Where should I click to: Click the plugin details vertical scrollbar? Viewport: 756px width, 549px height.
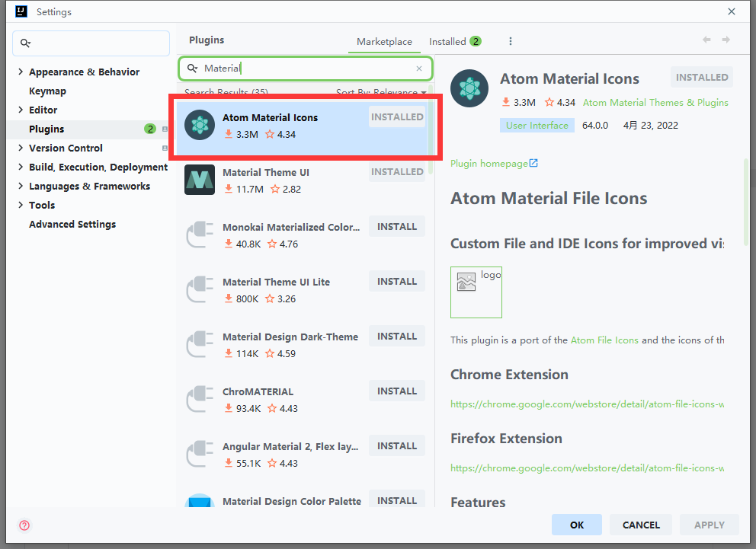click(746, 203)
